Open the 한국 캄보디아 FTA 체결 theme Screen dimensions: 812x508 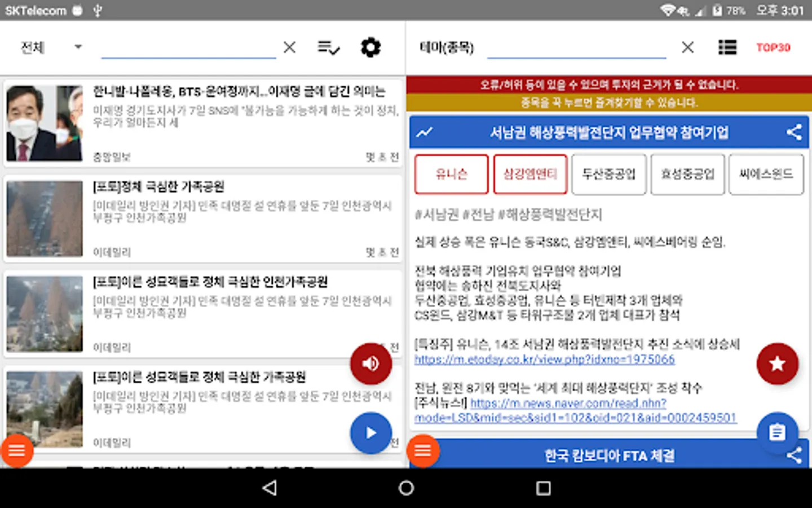pyautogui.click(x=609, y=456)
